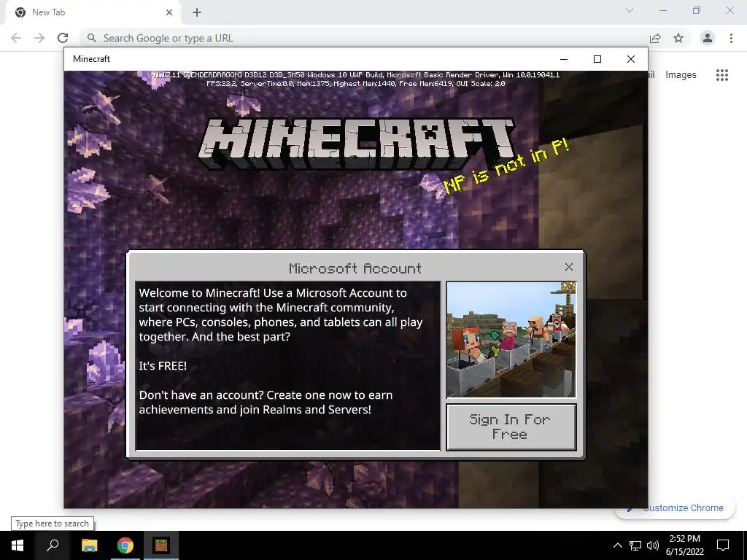Open the Chrome profile avatar menu
The image size is (747, 560).
click(x=708, y=38)
